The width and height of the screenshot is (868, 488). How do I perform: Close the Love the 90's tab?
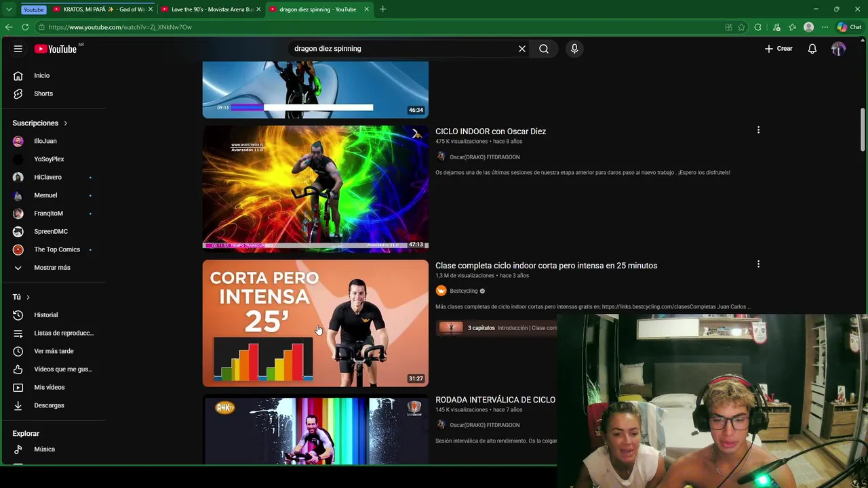click(258, 9)
